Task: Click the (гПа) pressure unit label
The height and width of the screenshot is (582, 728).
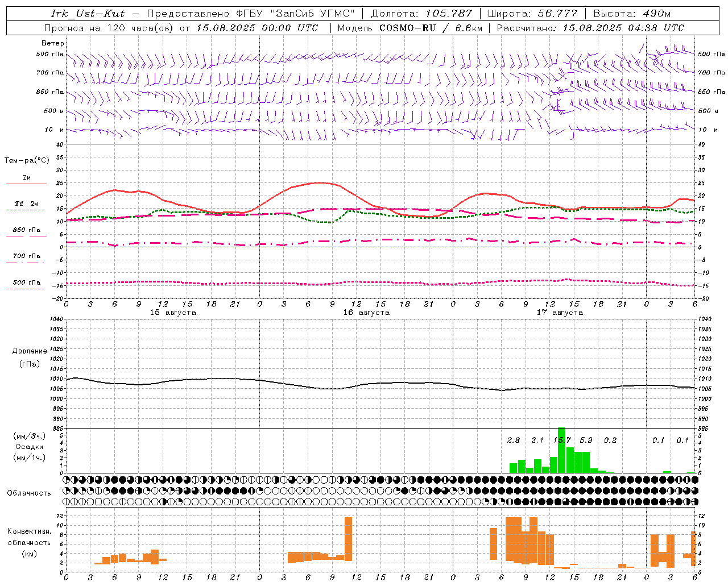Action: 30,364
